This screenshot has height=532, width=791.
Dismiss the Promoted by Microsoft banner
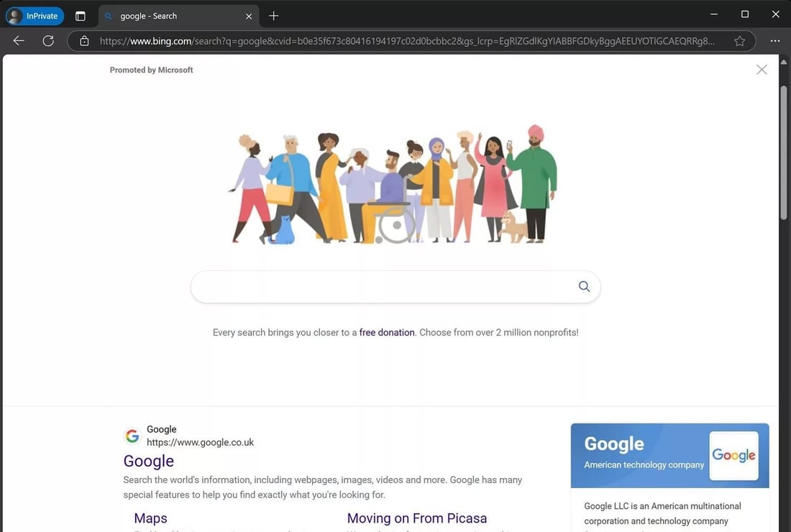(762, 70)
